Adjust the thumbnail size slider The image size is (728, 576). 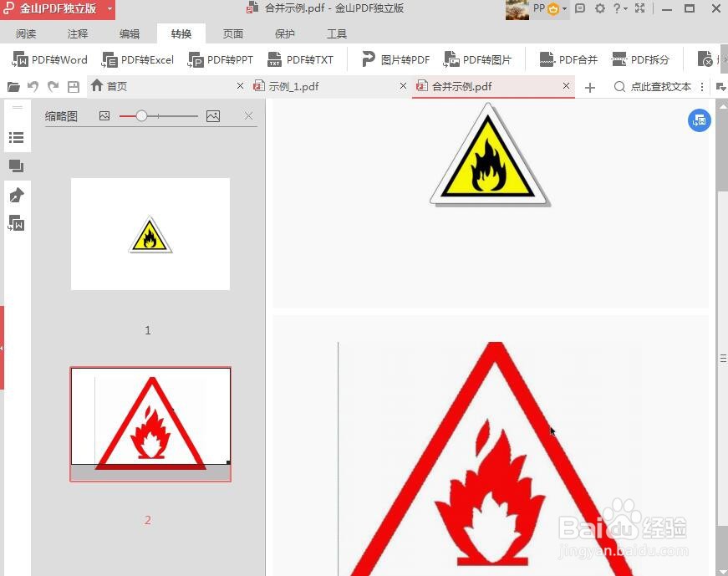pyautogui.click(x=141, y=116)
